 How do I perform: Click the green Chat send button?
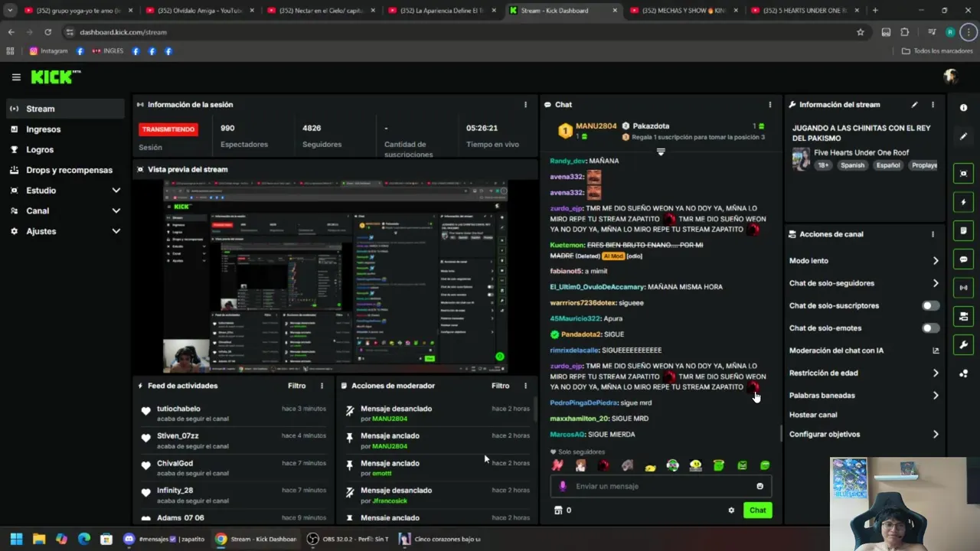pos(757,510)
